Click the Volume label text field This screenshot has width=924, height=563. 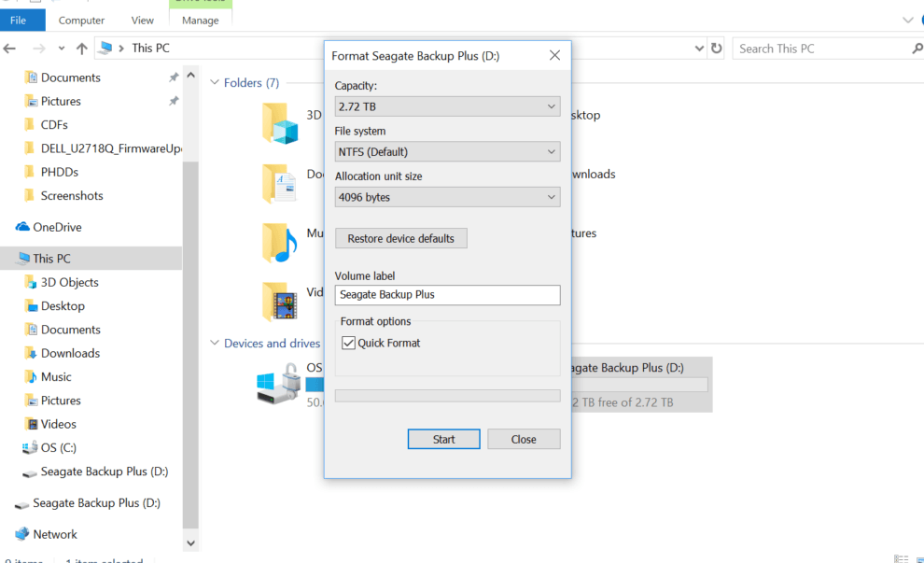coord(447,295)
